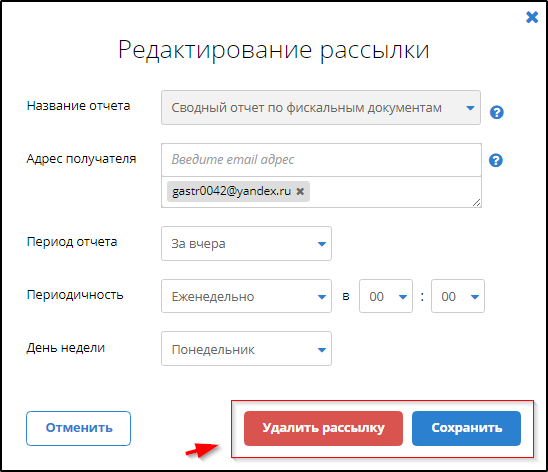Image resolution: width=548 pixels, height=472 pixels.
Task: Click the Периодичность label
Action: [75, 295]
